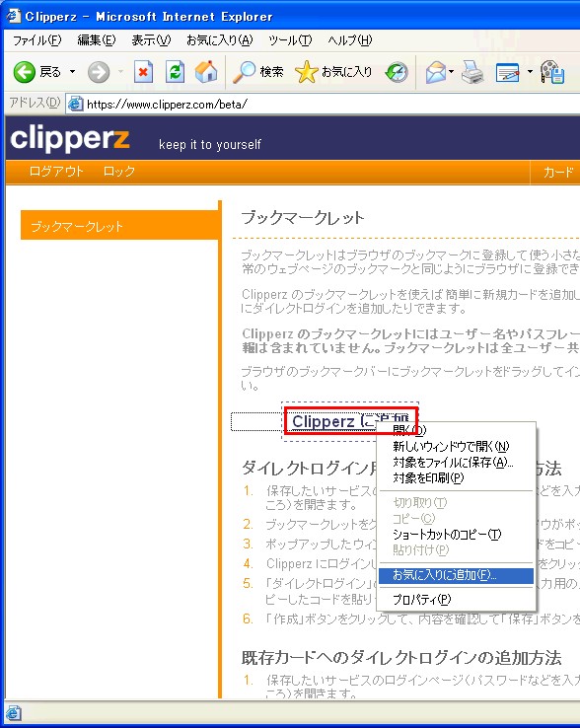580x728 pixels.
Task: Click the red X Stop icon
Action: coord(143,72)
